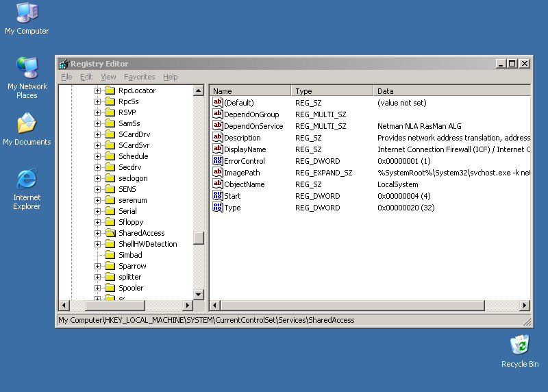548x392 pixels.
Task: Select the Serial folder icon
Action: click(110, 211)
